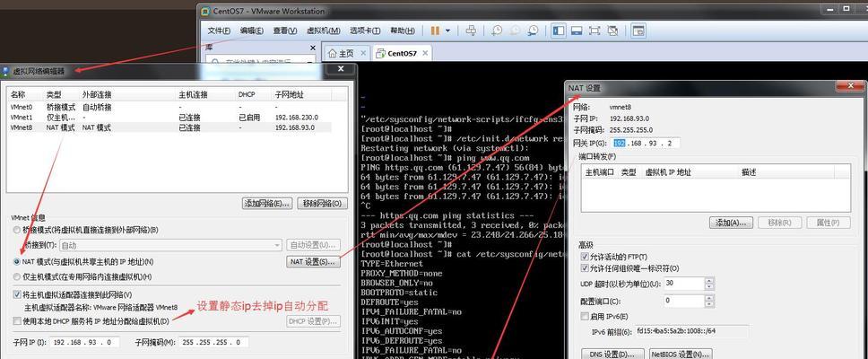This screenshot has height=359, width=868.
Task: Click the DHCP column header
Action: [247, 95]
